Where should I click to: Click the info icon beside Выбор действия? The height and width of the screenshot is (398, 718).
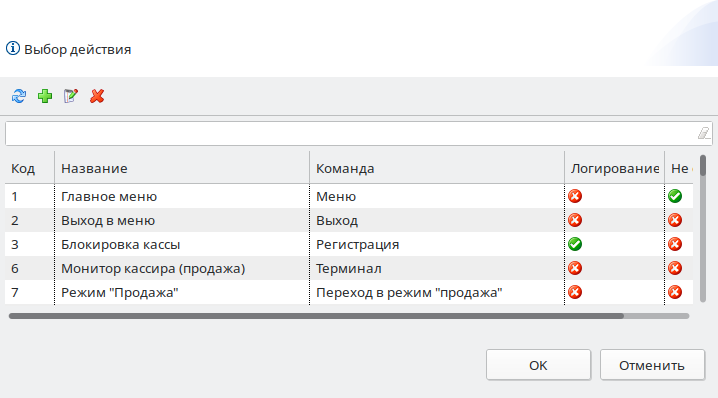(x=13, y=48)
